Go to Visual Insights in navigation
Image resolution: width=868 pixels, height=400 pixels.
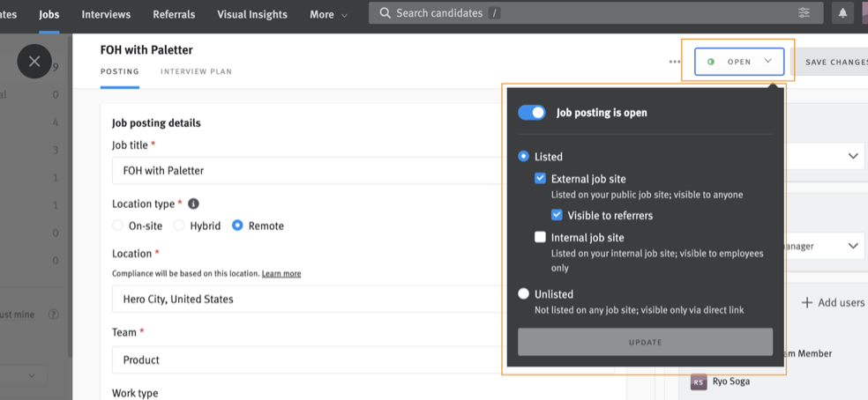[x=252, y=14]
